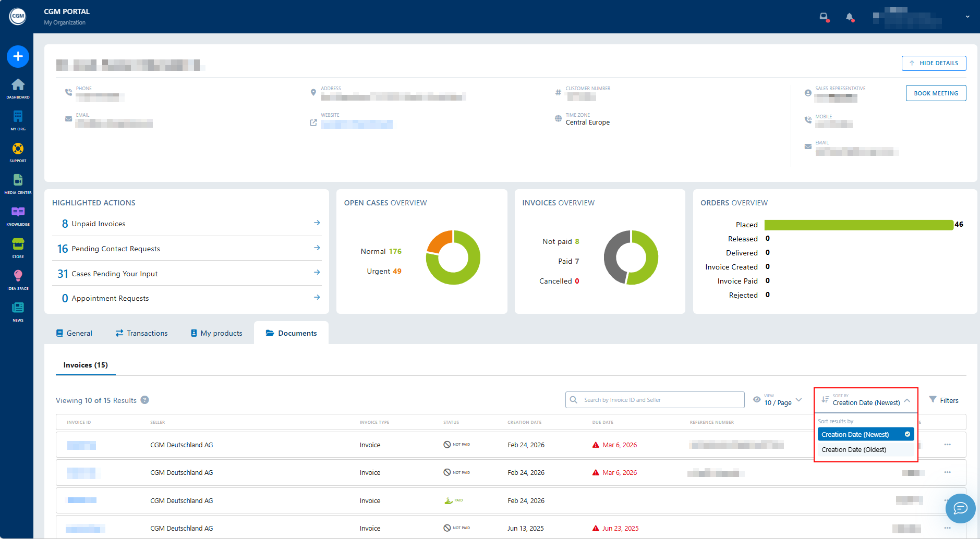The width and height of the screenshot is (980, 539).
Task: Sort by the Due Date column header
Action: tap(602, 422)
